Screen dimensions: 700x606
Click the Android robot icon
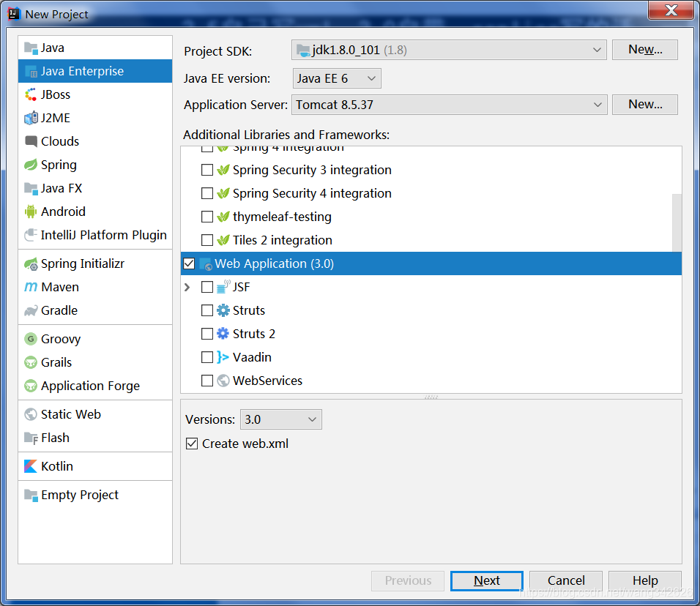(x=31, y=212)
